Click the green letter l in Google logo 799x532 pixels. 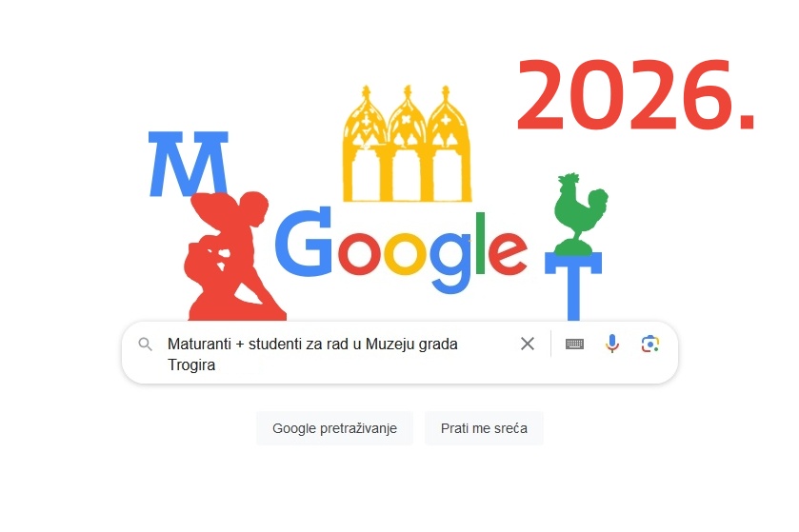(480, 244)
